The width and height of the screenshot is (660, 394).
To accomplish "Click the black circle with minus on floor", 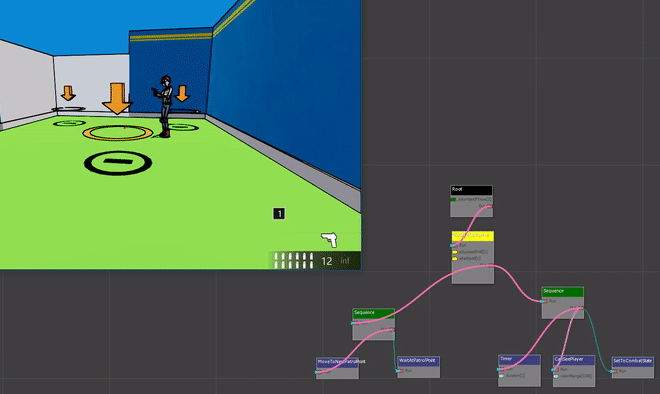I will click(x=118, y=163).
